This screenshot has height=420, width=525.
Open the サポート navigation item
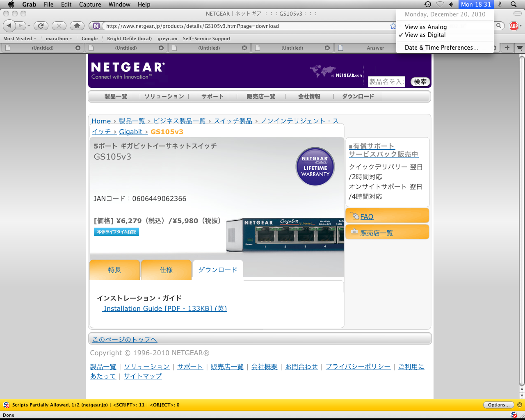click(x=212, y=96)
